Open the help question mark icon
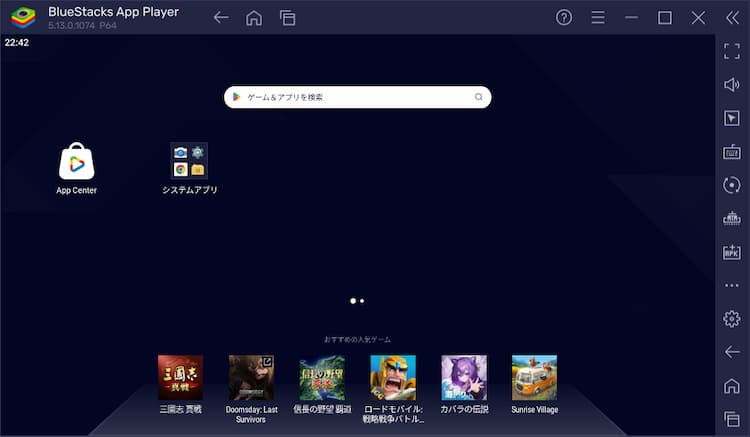The height and width of the screenshot is (437, 750). pyautogui.click(x=564, y=18)
